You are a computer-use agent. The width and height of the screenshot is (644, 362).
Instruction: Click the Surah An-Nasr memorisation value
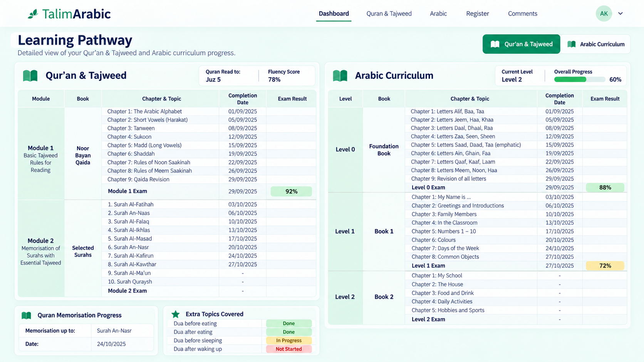pos(114,331)
